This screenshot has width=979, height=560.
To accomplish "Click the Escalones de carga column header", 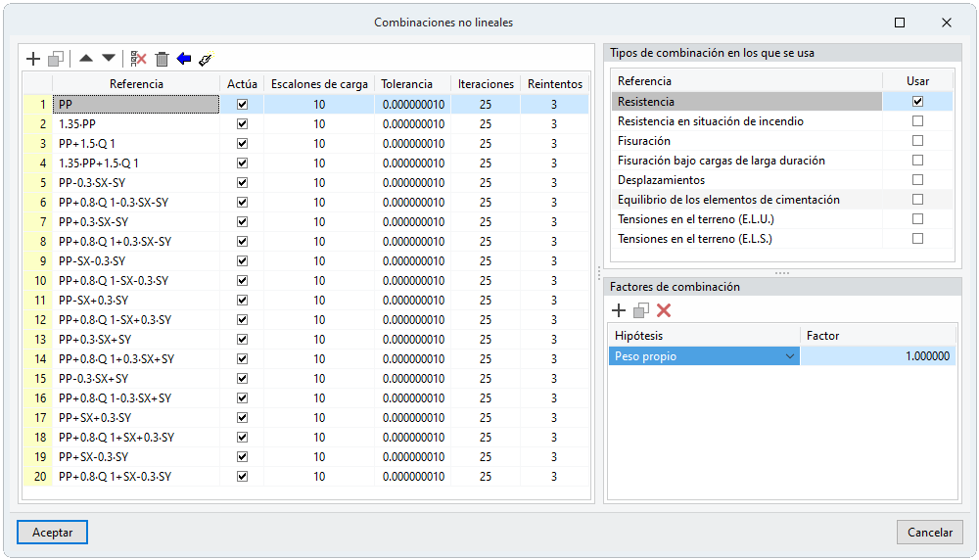I will coord(319,83).
